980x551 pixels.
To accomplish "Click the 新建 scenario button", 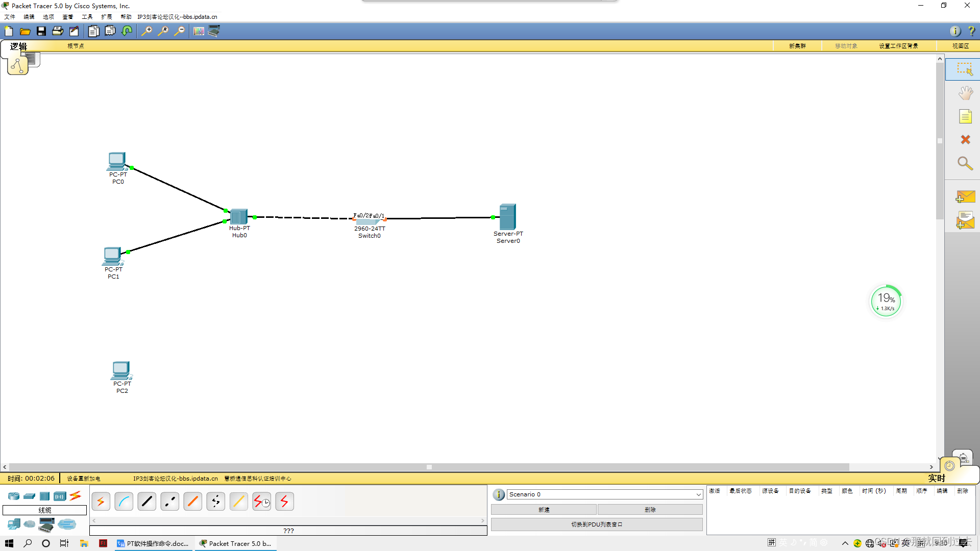I will tap(544, 510).
